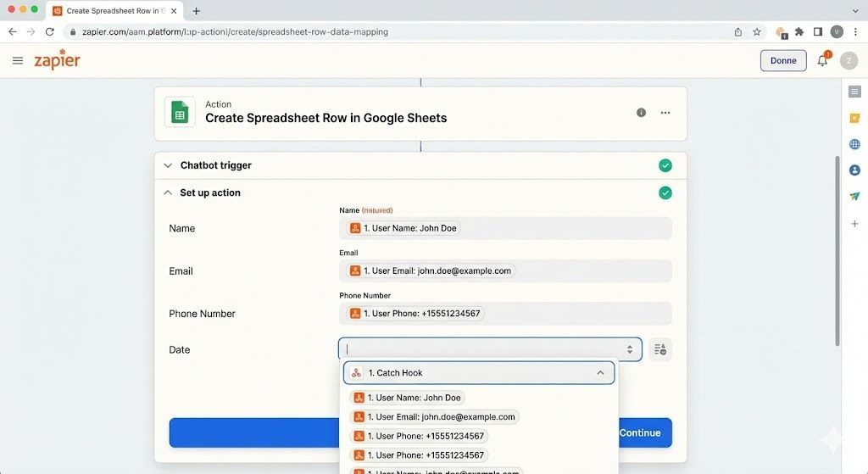Viewport: 868px width, 474px height.
Task: Select second User Phone: +15551234567 list option
Action: [419, 455]
